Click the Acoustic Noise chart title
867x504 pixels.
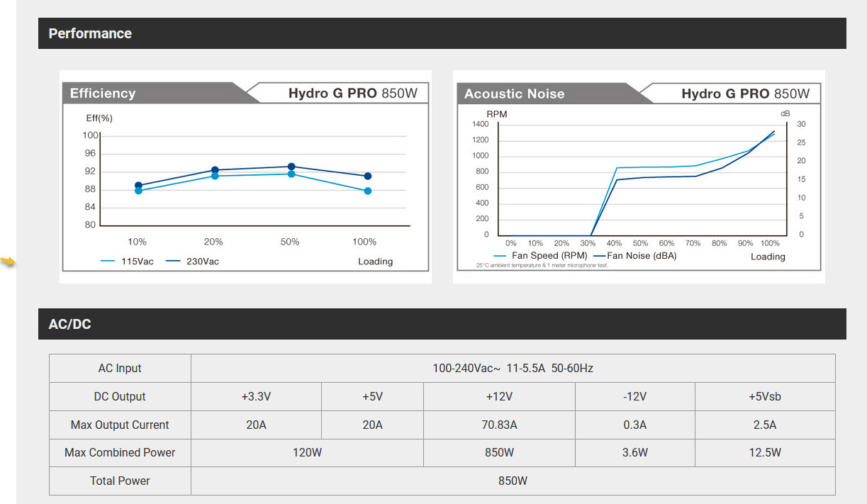(x=515, y=94)
